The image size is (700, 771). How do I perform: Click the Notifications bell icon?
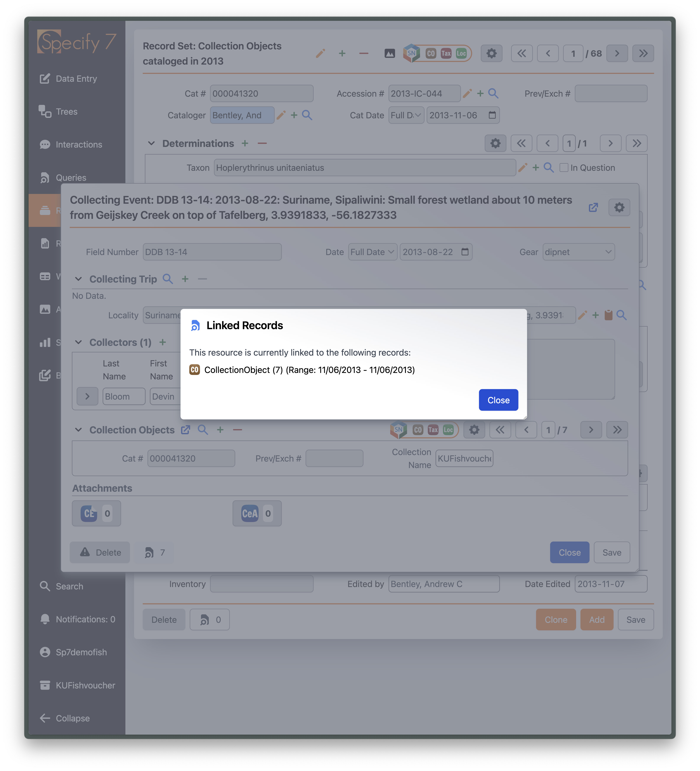(x=45, y=619)
